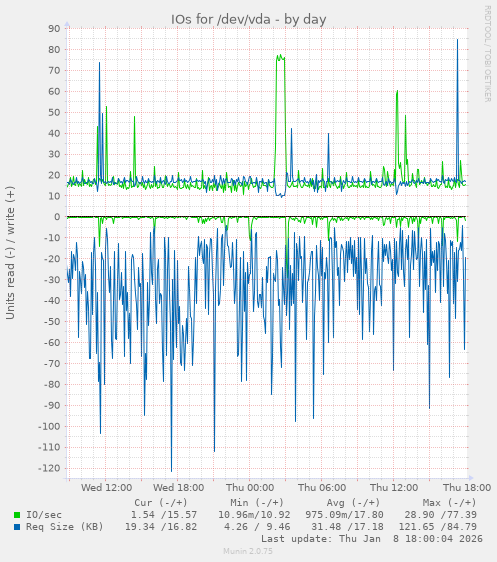Click Req Size average value '31.48 /17.18'
Image resolution: width=497 pixels, height=562 pixels.
pyautogui.click(x=347, y=527)
